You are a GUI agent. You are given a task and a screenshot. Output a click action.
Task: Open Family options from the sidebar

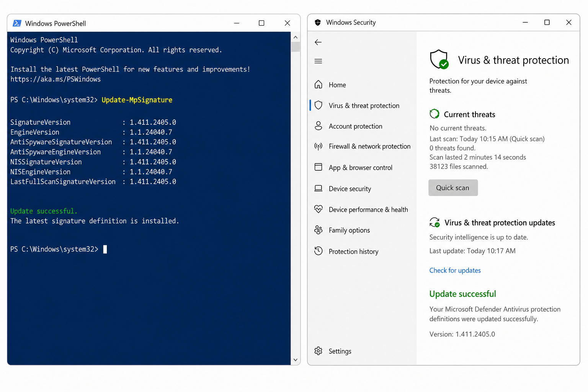(x=349, y=230)
